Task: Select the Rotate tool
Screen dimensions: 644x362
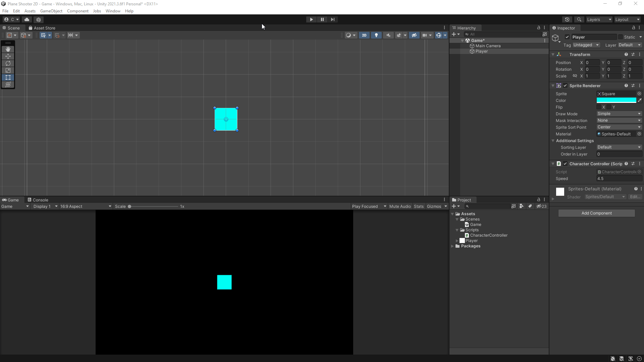Action: 8,63
